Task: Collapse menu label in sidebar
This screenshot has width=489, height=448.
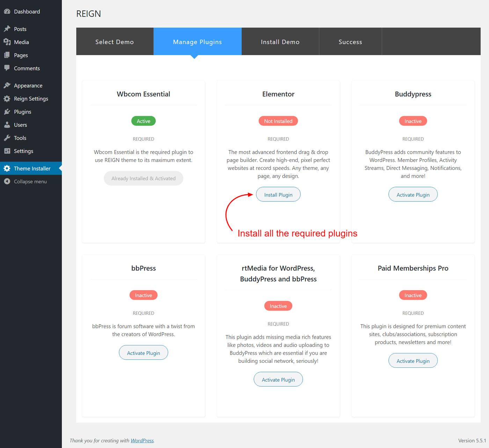Action: coord(30,181)
